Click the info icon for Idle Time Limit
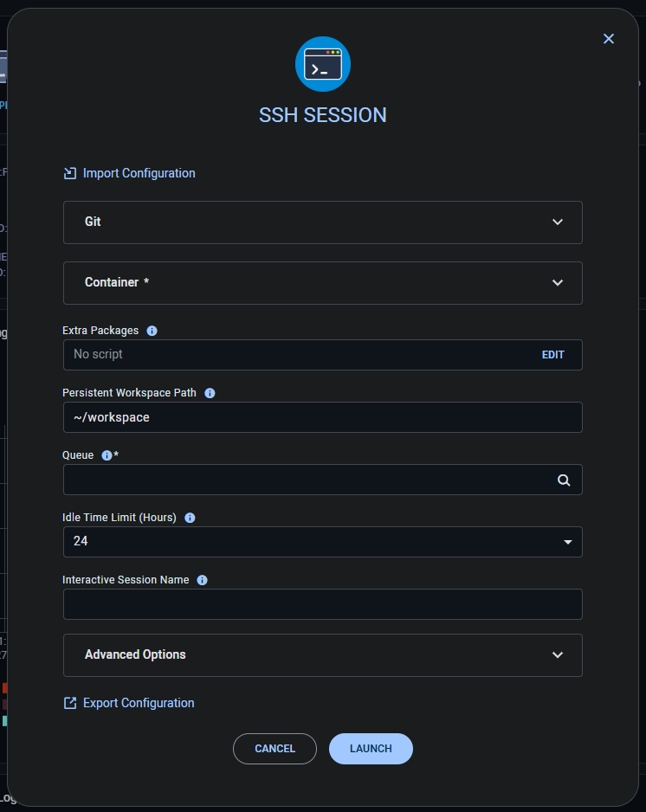 (190, 517)
